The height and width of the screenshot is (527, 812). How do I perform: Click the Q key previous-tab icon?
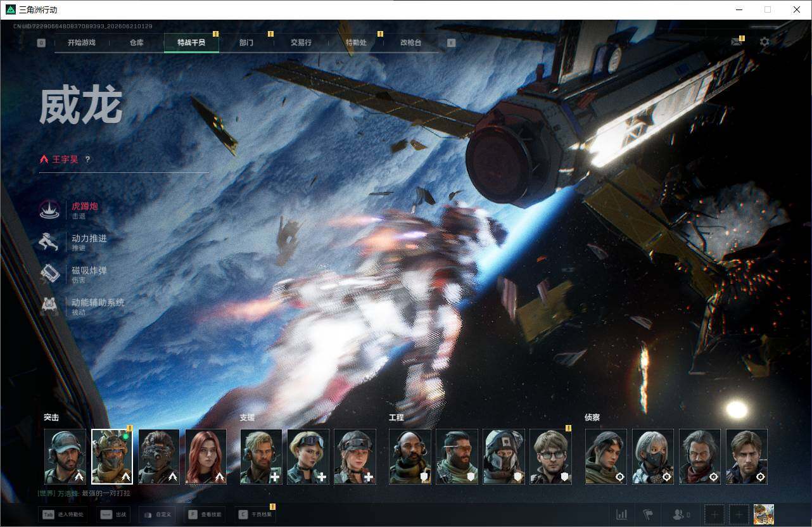(41, 43)
